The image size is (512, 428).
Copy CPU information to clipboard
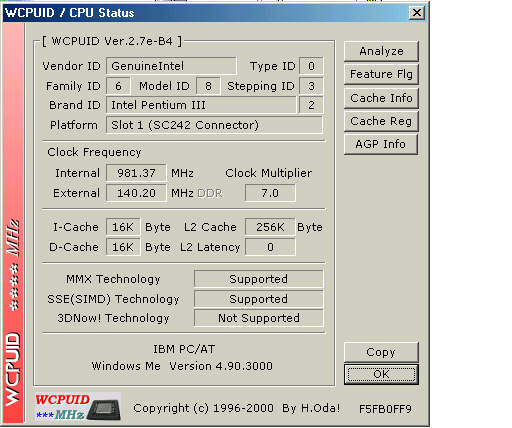pyautogui.click(x=381, y=352)
